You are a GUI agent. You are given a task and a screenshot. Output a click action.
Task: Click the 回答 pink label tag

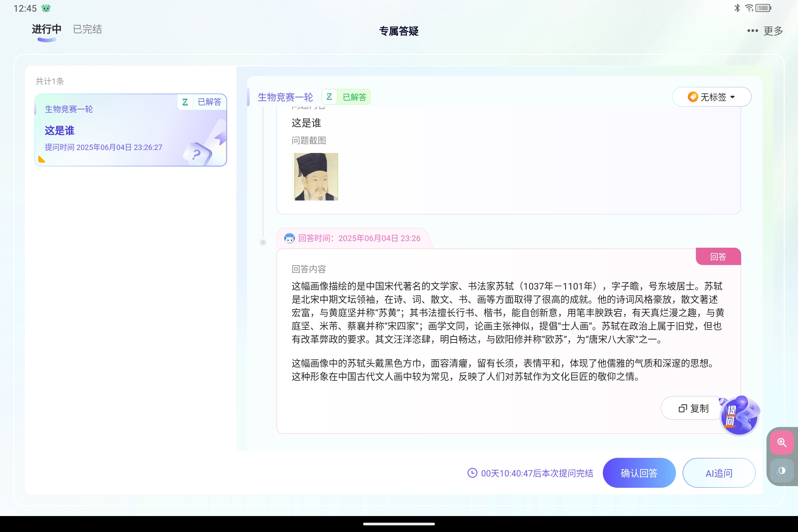click(718, 256)
